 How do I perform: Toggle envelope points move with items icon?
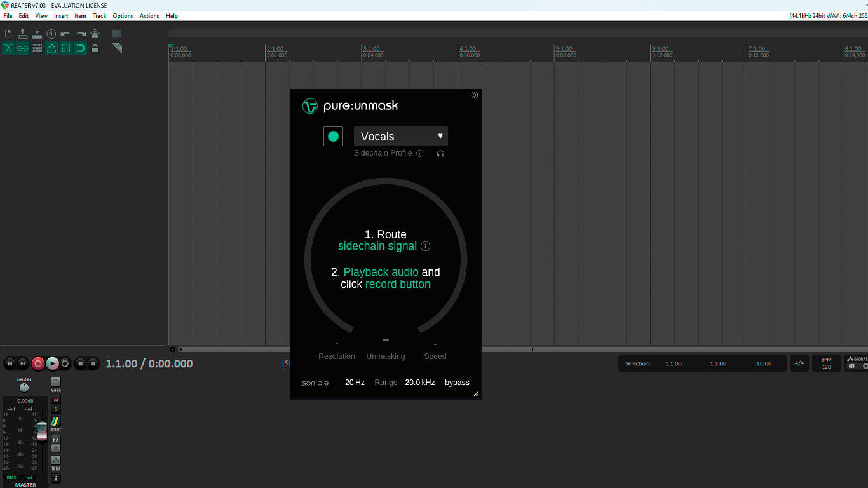pyautogui.click(x=51, y=48)
